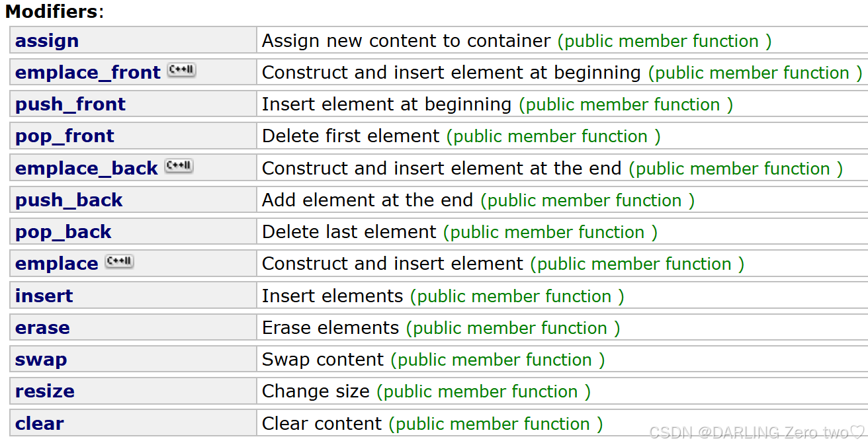Viewport: 868px width, 447px height.
Task: Follow the push_front link
Action: click(x=70, y=104)
